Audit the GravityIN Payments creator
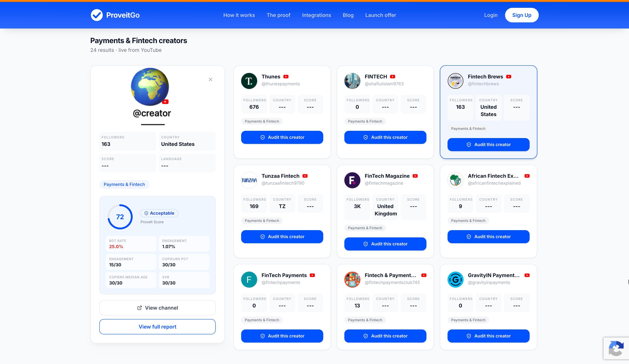 click(x=488, y=336)
